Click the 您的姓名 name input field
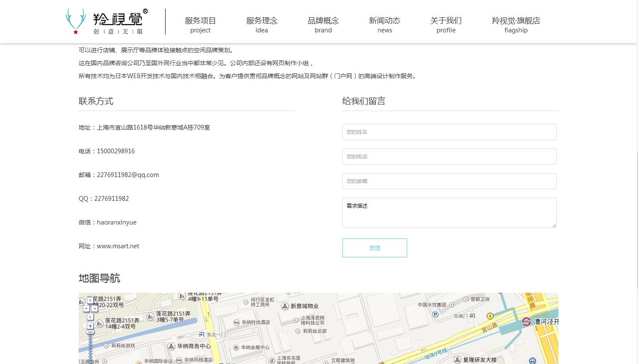This screenshot has width=638, height=364. coord(449,132)
